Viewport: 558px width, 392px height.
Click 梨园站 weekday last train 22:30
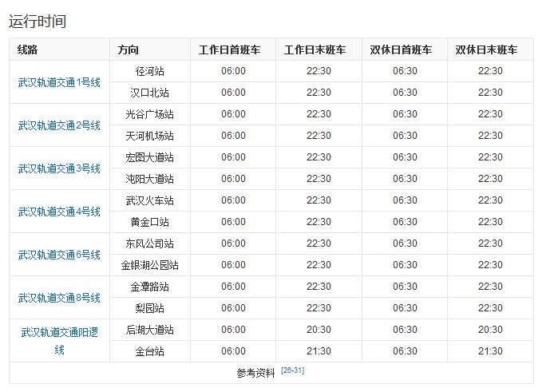tap(319, 308)
